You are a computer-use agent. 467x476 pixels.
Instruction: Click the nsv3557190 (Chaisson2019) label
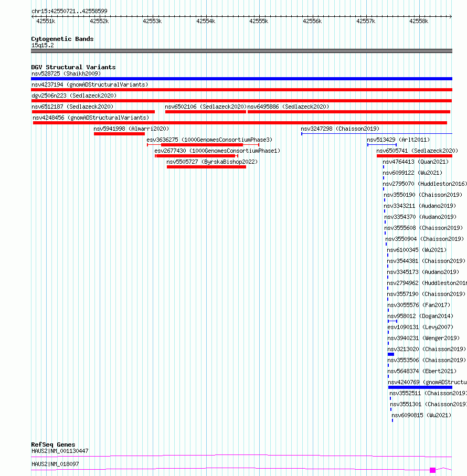pyautogui.click(x=427, y=294)
